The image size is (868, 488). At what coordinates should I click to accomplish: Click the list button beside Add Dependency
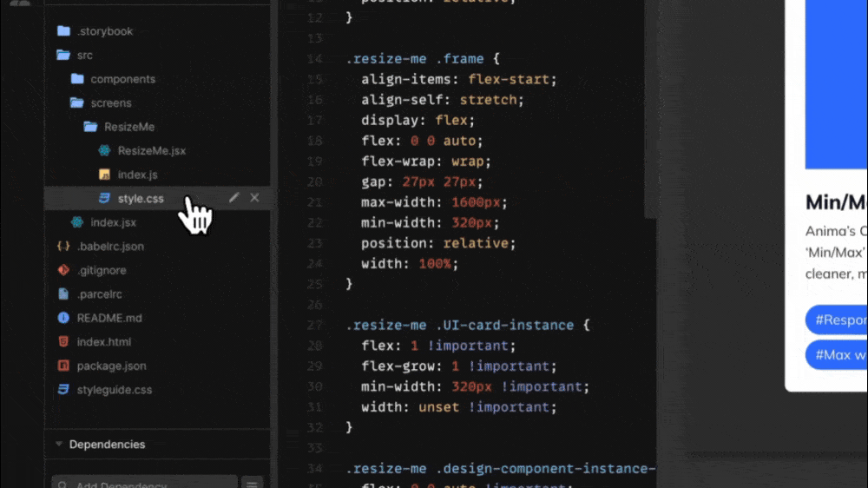pos(252,483)
